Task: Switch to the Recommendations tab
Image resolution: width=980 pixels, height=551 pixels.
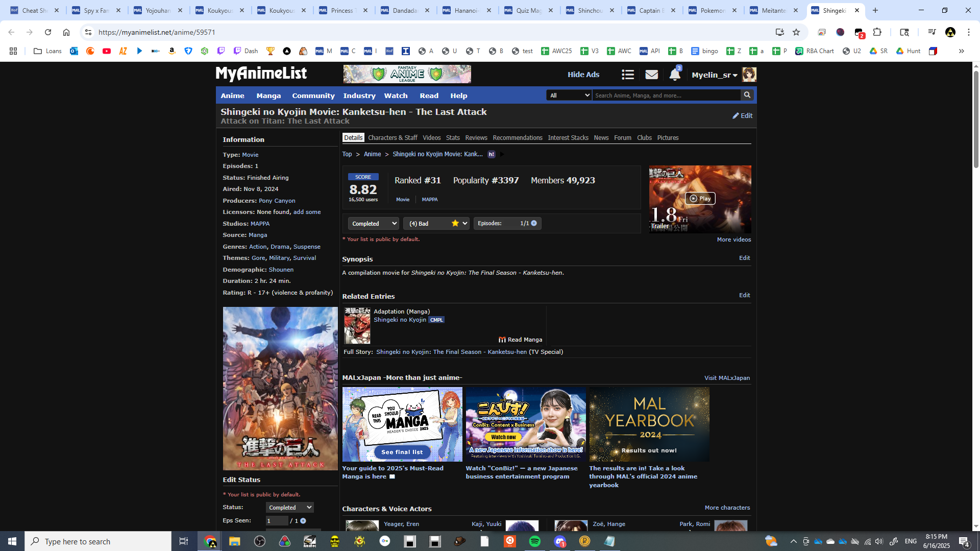Action: 518,138
